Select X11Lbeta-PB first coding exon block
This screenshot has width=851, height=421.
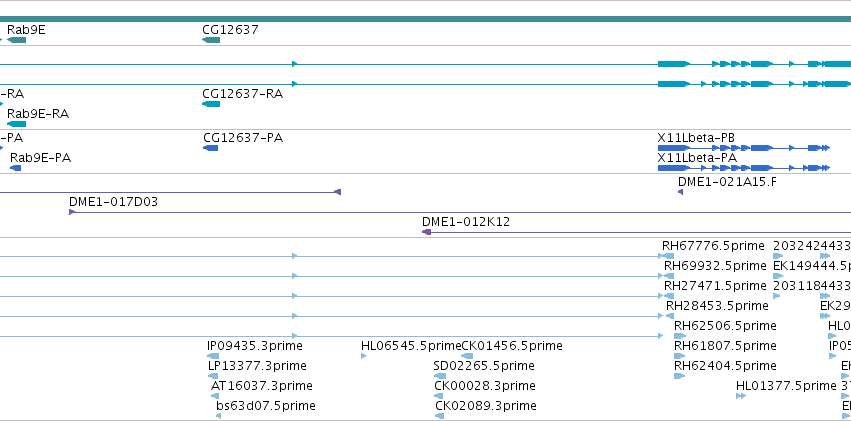click(x=674, y=148)
